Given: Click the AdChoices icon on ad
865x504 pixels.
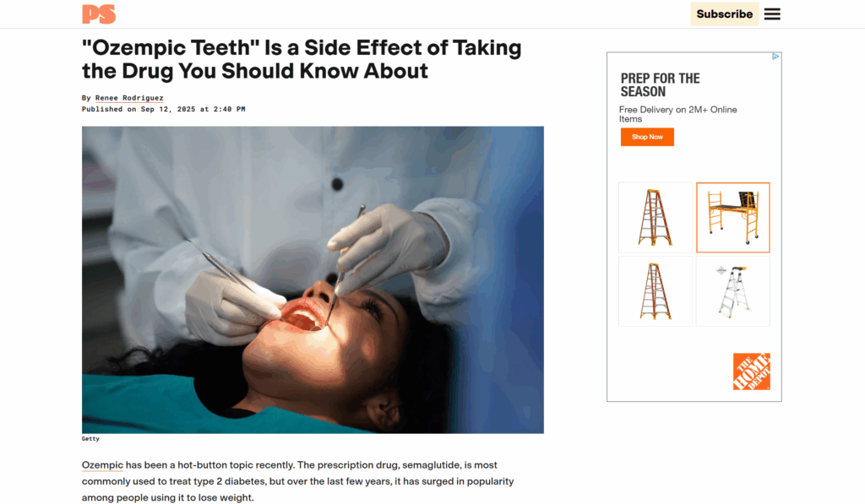Looking at the screenshot, I should (775, 57).
